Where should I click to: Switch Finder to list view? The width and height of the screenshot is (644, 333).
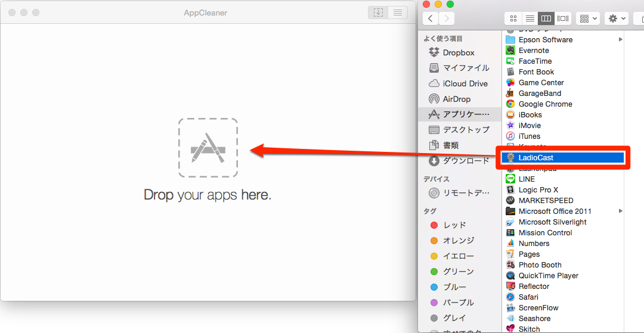(x=530, y=18)
